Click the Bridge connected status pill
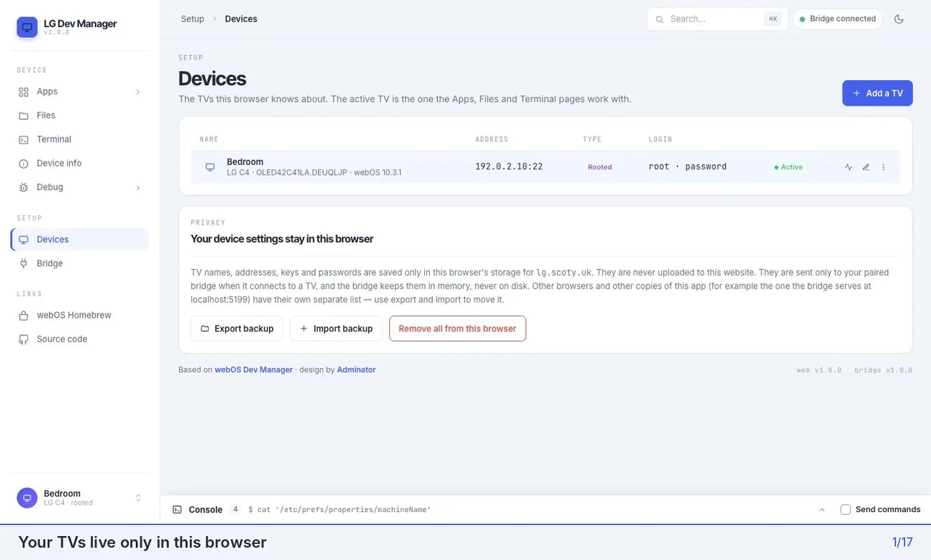931x560 pixels. 838,19
